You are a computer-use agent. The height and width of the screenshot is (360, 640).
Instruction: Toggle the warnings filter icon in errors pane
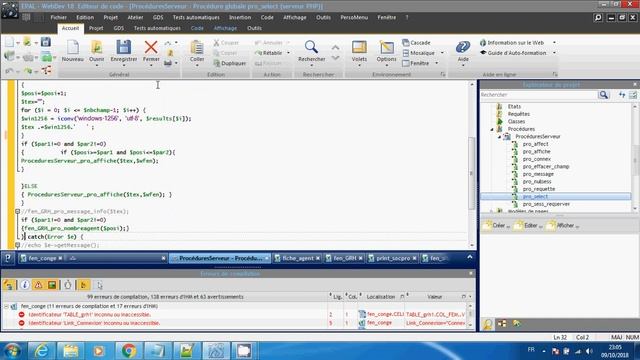pyautogui.click(x=38, y=285)
